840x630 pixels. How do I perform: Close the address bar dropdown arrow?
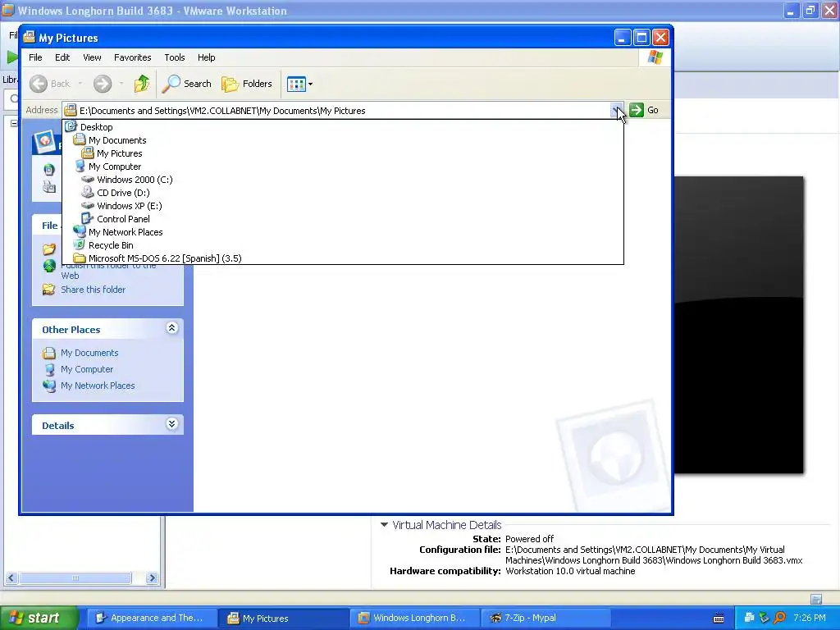(617, 111)
